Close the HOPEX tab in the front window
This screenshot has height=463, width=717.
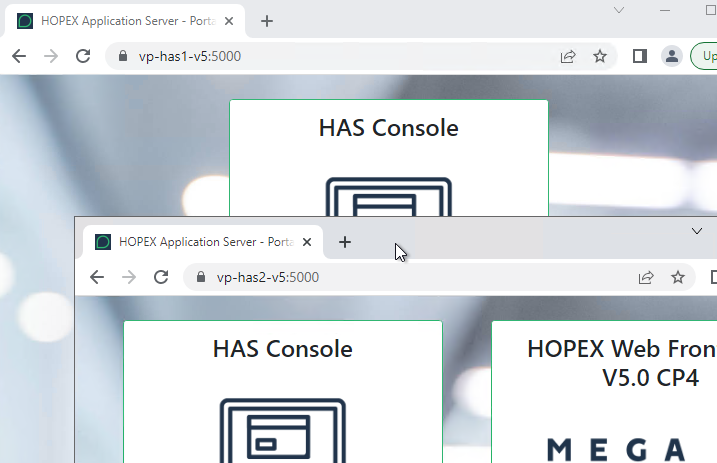(307, 242)
